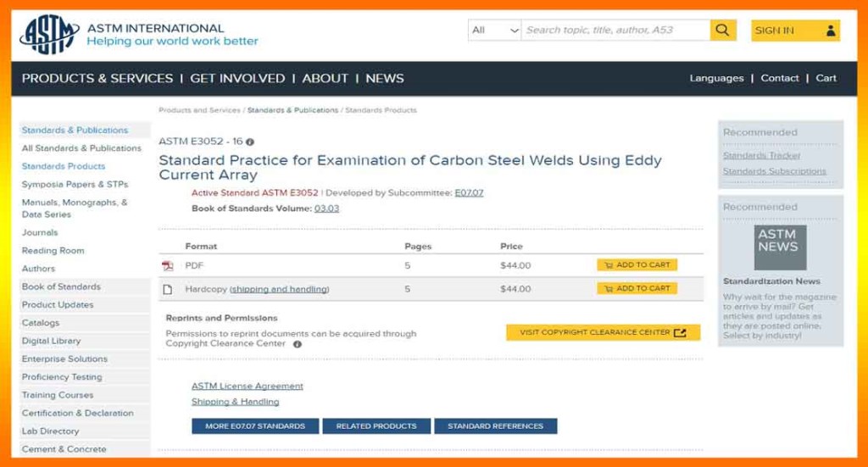The image size is (868, 467).
Task: Click the RELATED PRODUCTS button
Action: pyautogui.click(x=376, y=426)
